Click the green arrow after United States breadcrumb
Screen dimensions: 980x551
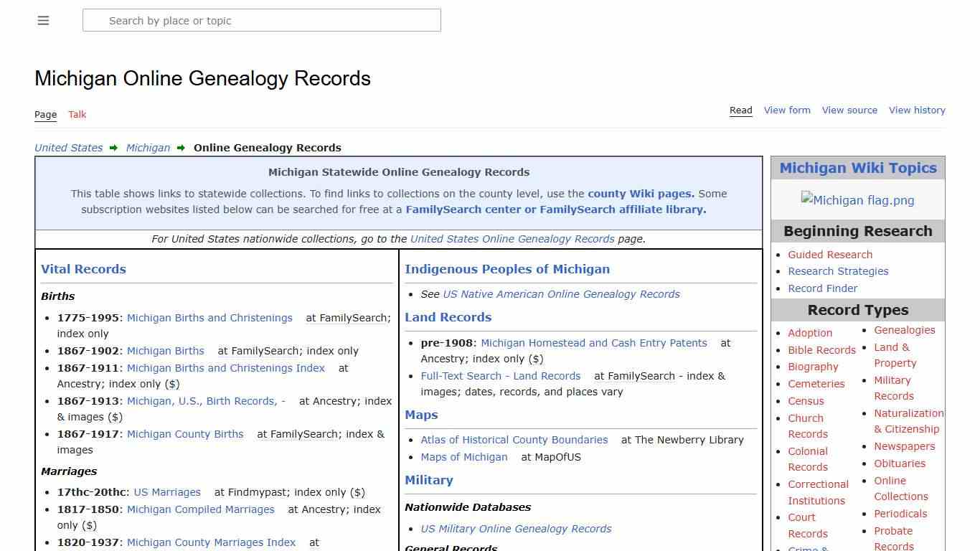point(113,148)
